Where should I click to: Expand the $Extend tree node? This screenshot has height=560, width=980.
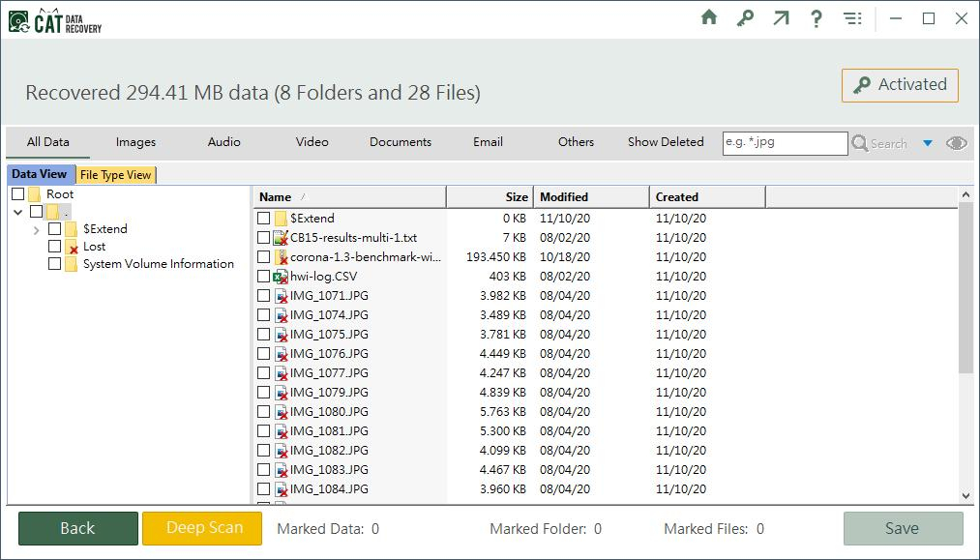click(37, 229)
